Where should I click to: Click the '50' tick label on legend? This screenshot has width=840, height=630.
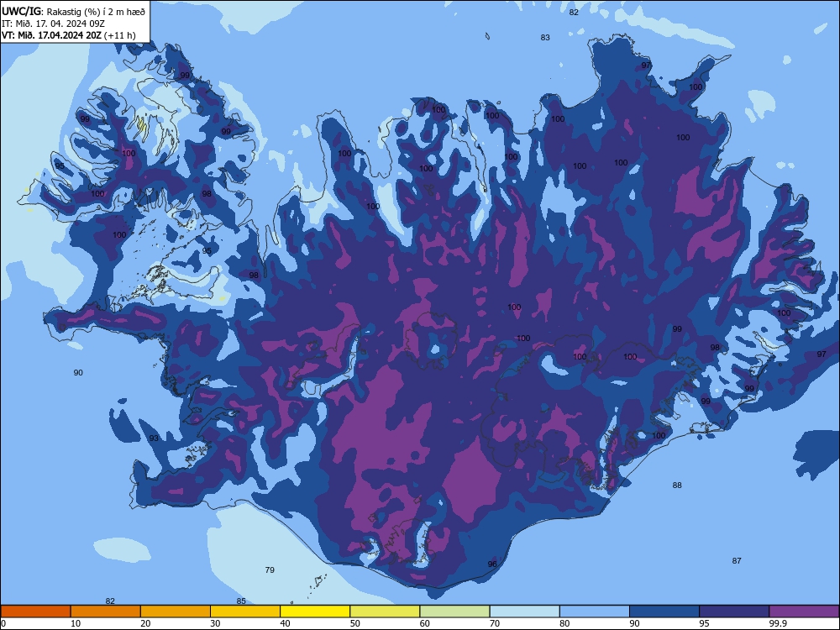354,623
